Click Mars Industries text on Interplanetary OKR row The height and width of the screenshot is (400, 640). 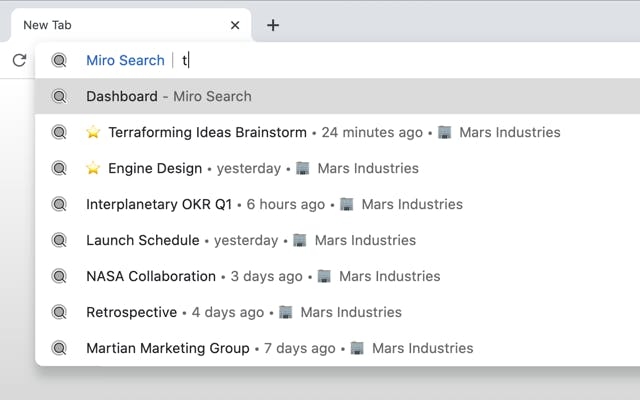pos(412,204)
